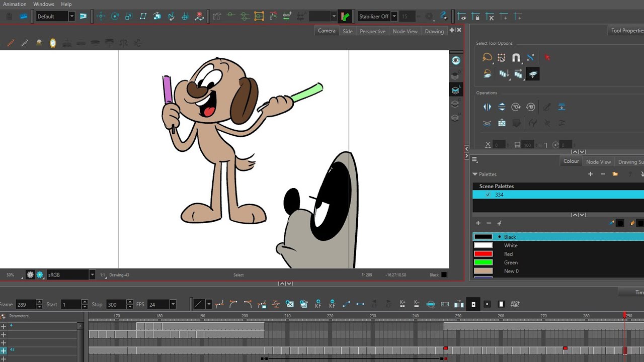Viewport: 644px width, 362px height.
Task: Toggle the Colour Art layer button marked C
Action: pos(455,104)
